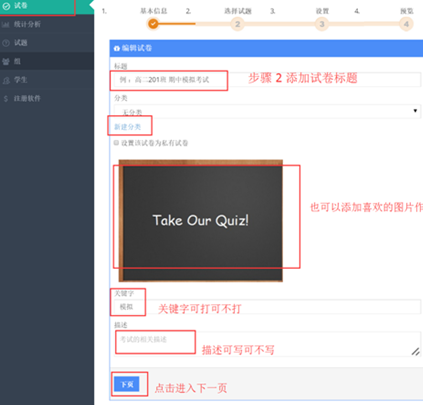Click the 基本信息 step label
423x405 pixels.
(x=153, y=11)
